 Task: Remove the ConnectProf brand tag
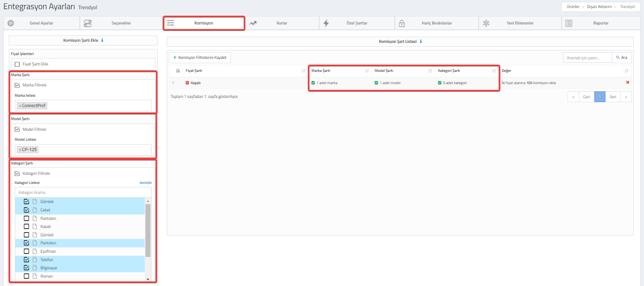[20, 106]
